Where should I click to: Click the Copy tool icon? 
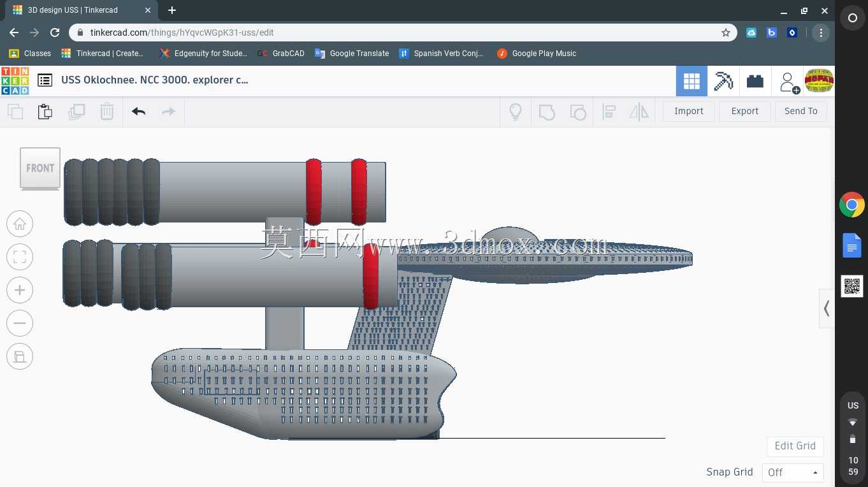[15, 112]
